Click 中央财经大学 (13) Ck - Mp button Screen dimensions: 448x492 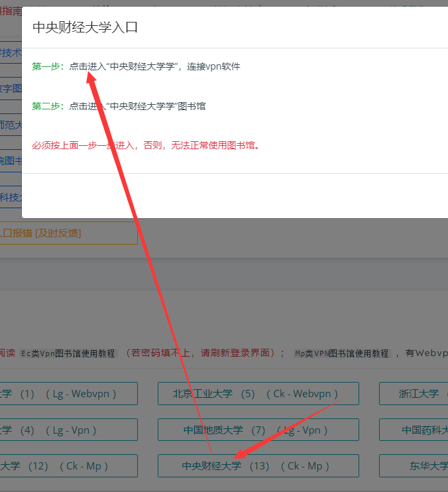point(258,465)
